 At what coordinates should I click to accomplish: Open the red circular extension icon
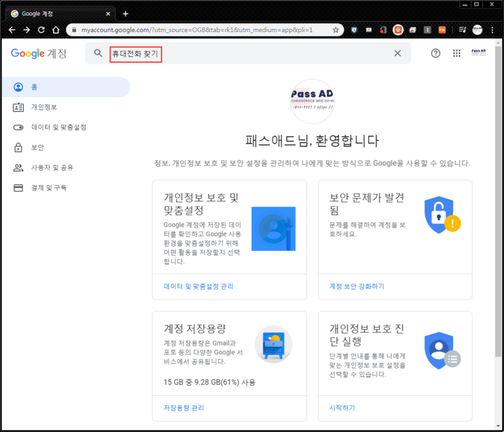[398, 30]
